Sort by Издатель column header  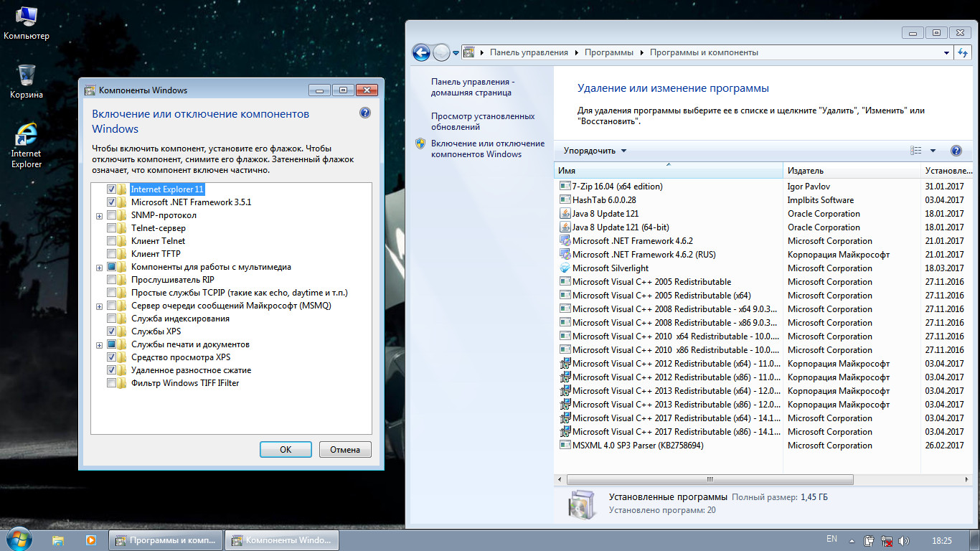852,171
